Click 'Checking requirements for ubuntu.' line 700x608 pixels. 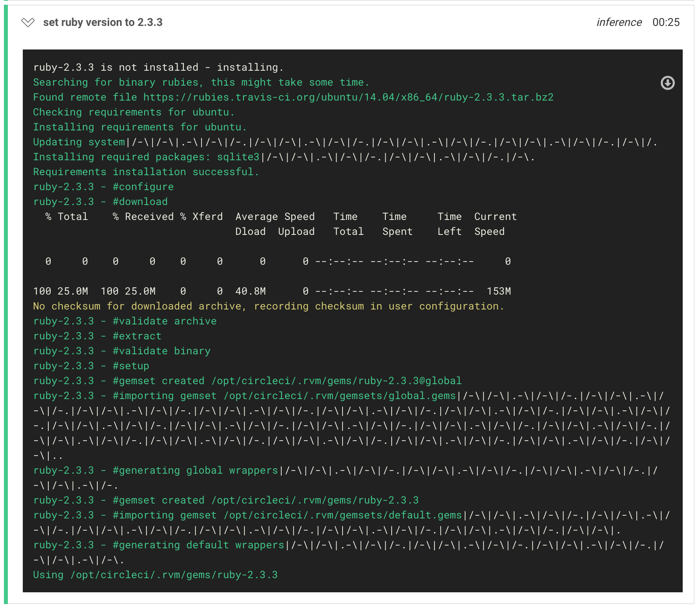[x=134, y=112]
